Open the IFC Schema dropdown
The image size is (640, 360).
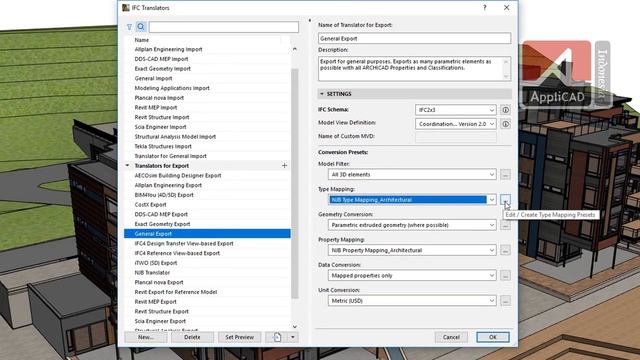[456, 110]
